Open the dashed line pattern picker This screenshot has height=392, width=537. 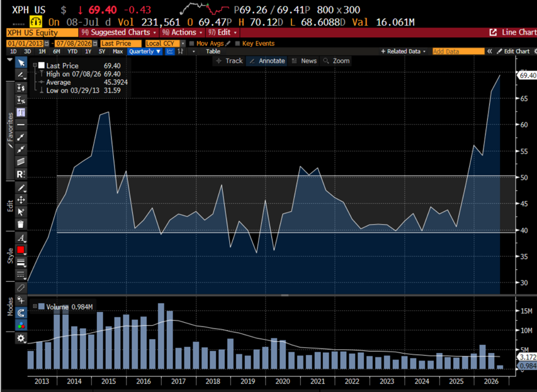pyautogui.click(x=21, y=274)
